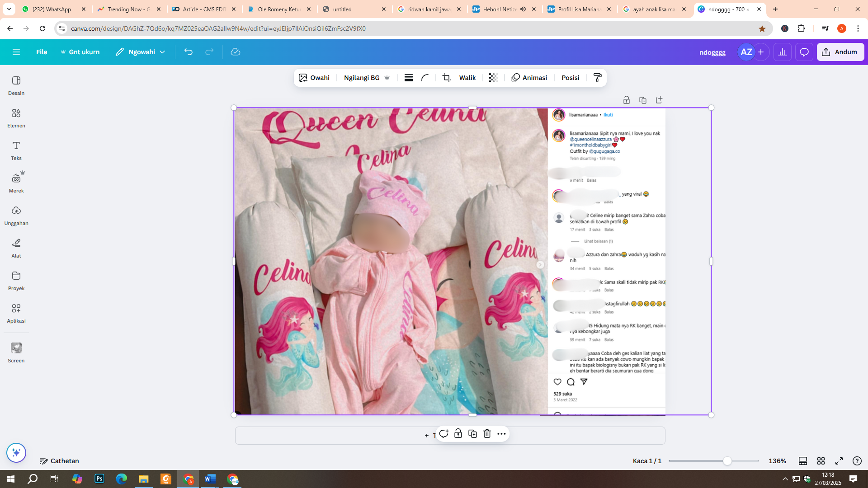This screenshot has height=488, width=868.
Task: Open the transparency checkerboard icon
Action: 493,78
